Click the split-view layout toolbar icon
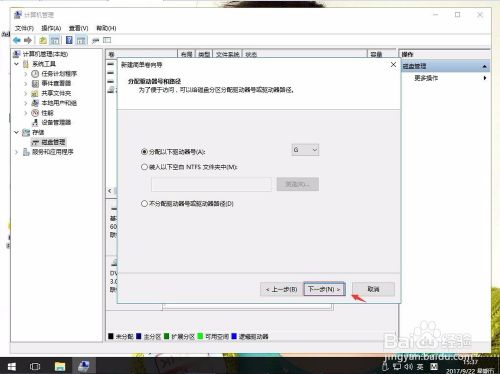This screenshot has width=500, height=374. (107, 40)
